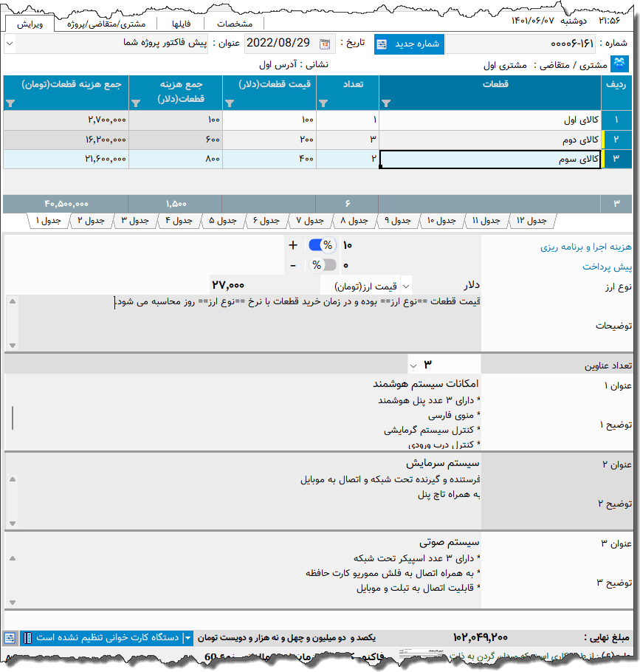Select the کالای سوم row in the table
The image size is (640, 672).
tap(487, 159)
